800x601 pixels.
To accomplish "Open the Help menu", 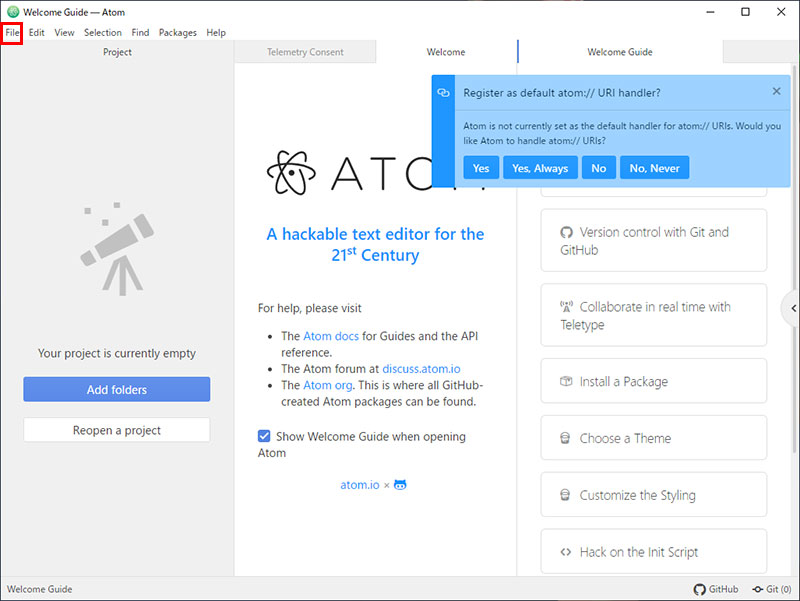I will (x=216, y=33).
